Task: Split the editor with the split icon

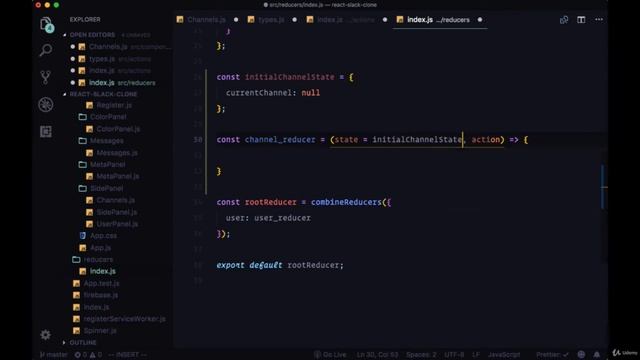Action: click(x=581, y=20)
